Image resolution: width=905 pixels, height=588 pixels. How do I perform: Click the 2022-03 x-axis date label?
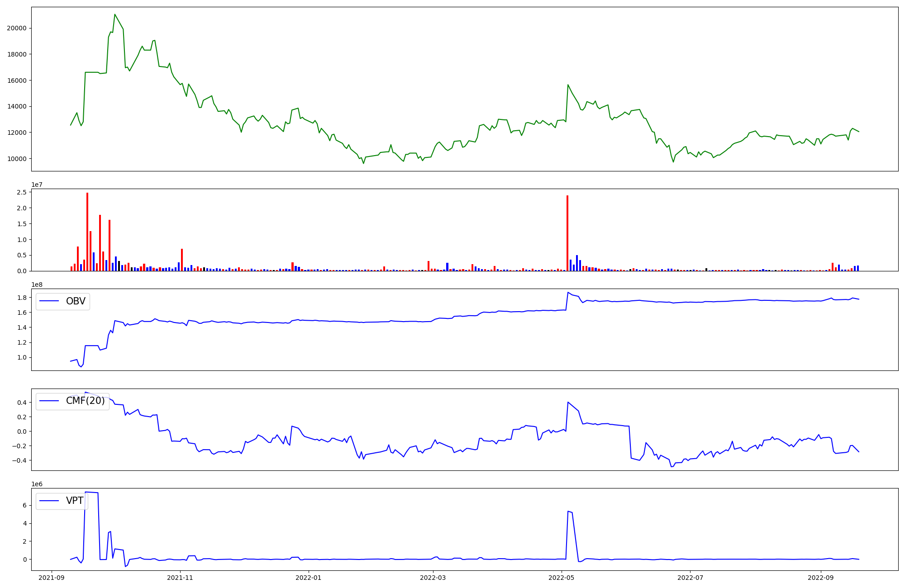point(433,578)
